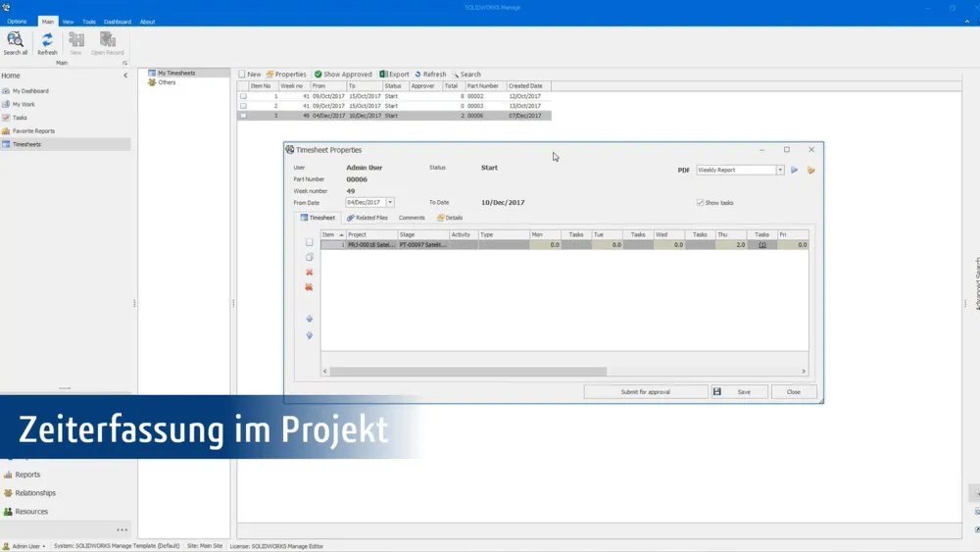This screenshot has height=552, width=980.
Task: Click the add new row icon in timesheet
Action: [x=310, y=242]
